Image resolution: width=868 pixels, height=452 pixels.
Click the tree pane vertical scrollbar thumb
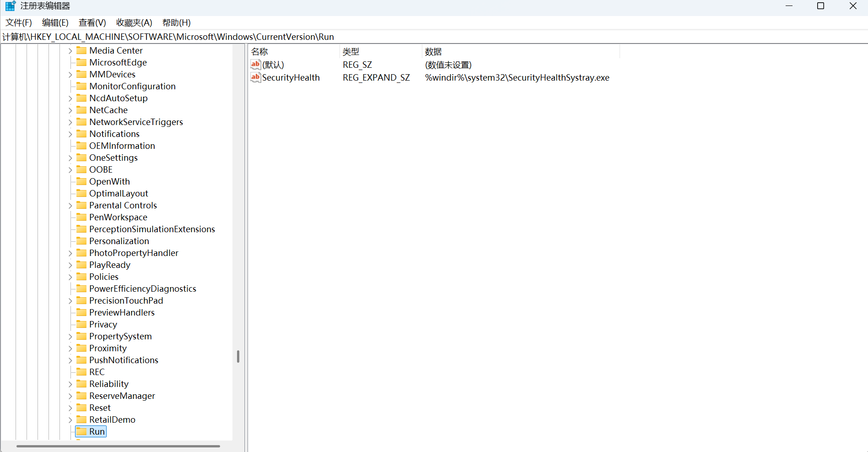tap(238, 356)
